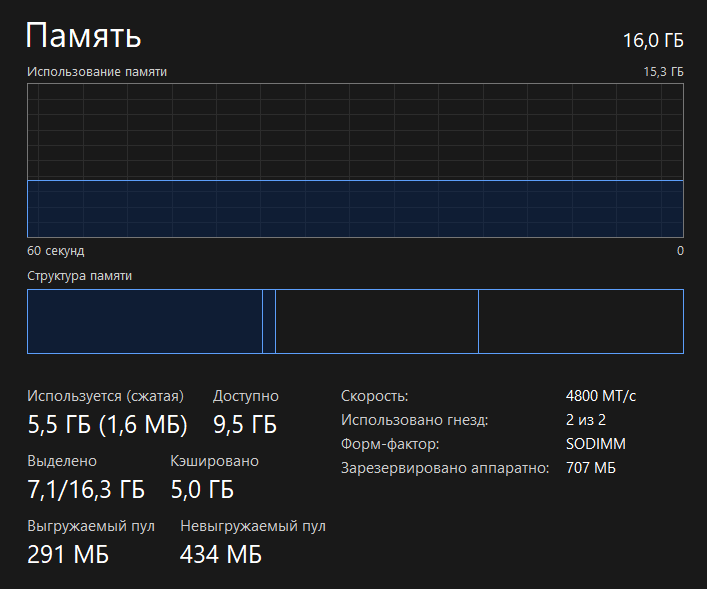Click the SODIMM form-factor value
Viewport: 707px width, 589px height.
pyautogui.click(x=596, y=444)
